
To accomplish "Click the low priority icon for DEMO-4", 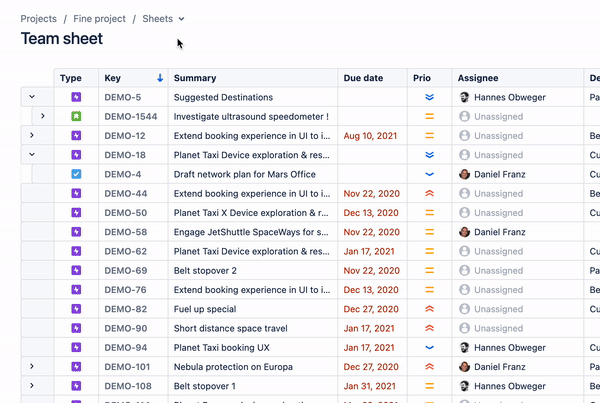I will [x=429, y=175].
